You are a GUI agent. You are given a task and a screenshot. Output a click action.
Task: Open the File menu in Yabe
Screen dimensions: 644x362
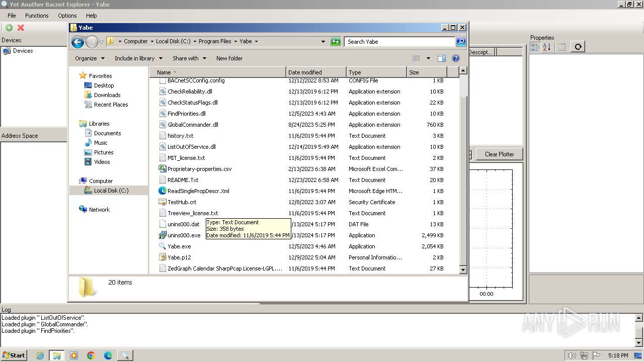click(x=12, y=16)
